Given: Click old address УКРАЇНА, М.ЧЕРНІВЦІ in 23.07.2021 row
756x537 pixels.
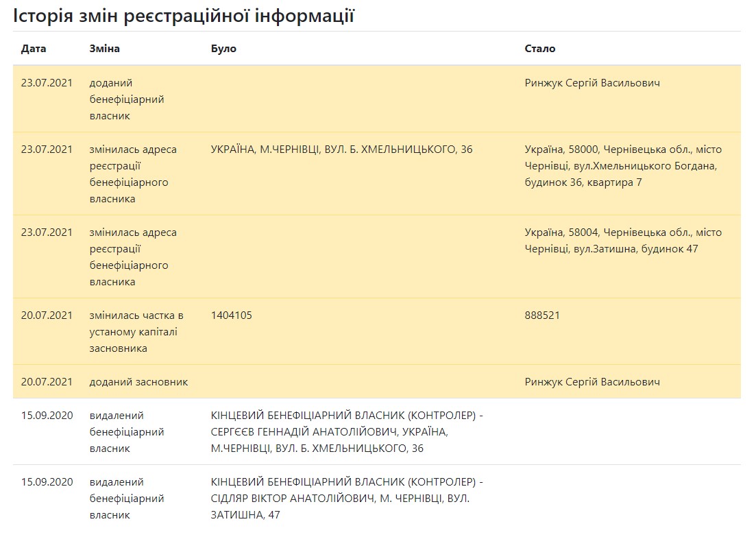Looking at the screenshot, I should click(341, 150).
